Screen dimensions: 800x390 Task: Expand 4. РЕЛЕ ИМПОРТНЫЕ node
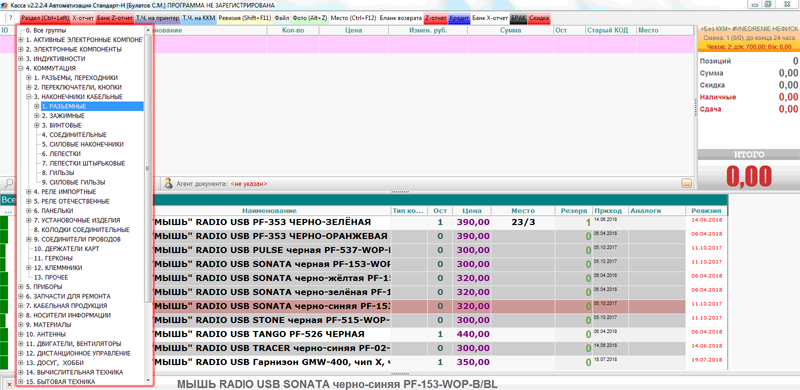[x=29, y=192]
